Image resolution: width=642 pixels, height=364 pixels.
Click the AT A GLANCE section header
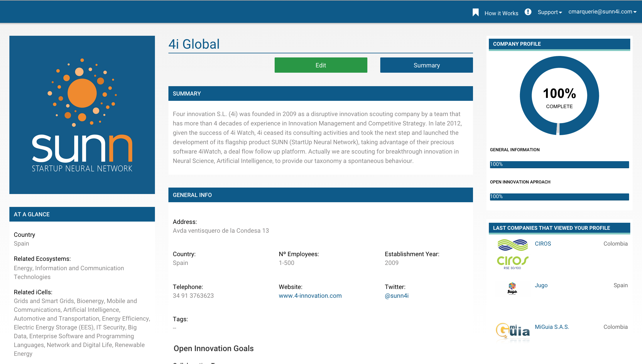tap(82, 214)
